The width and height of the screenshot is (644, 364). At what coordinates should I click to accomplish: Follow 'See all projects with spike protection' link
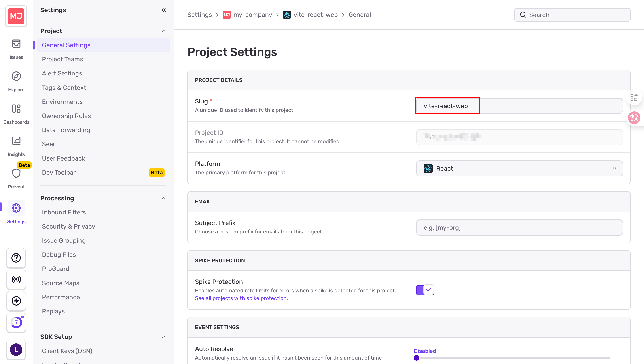pos(241,298)
